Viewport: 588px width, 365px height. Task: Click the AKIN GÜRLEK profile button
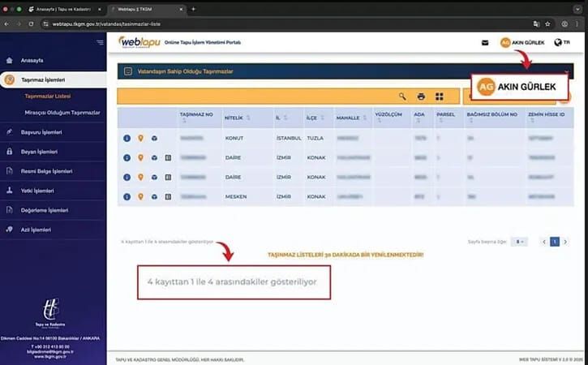pyautogui.click(x=525, y=42)
